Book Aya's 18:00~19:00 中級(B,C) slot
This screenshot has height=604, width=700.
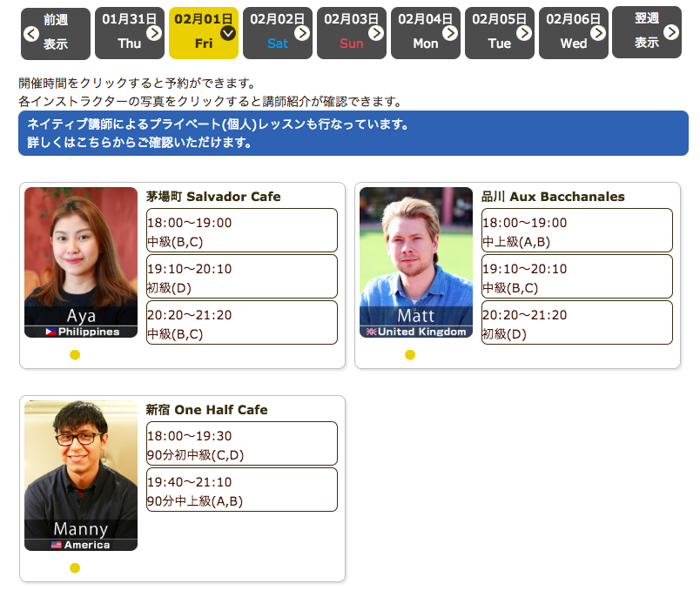pos(241,231)
